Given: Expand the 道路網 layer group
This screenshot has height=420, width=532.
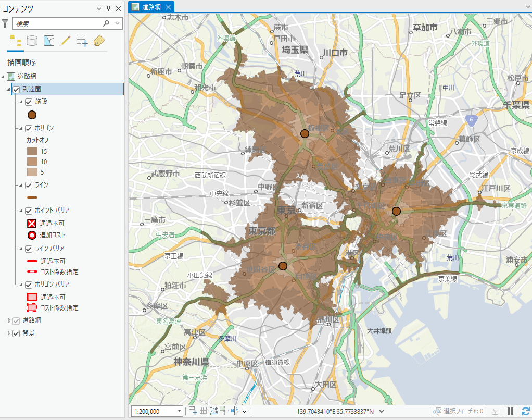Looking at the screenshot, I should [9, 320].
